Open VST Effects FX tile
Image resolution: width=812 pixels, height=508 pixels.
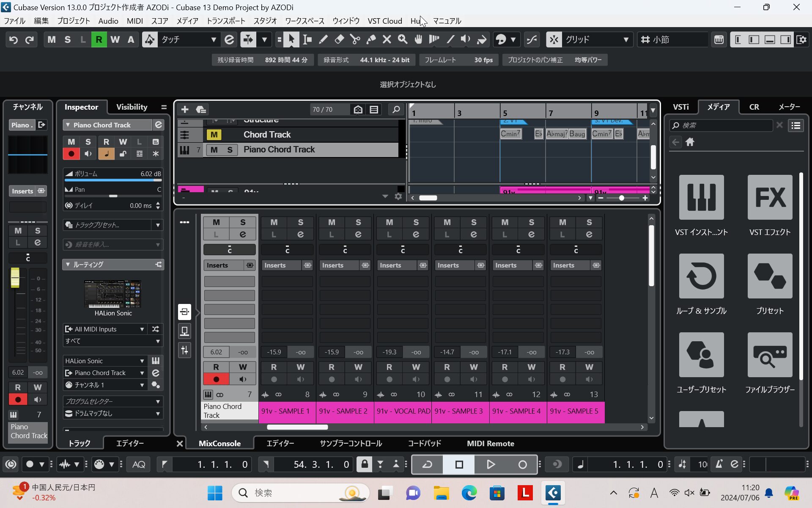click(x=770, y=197)
